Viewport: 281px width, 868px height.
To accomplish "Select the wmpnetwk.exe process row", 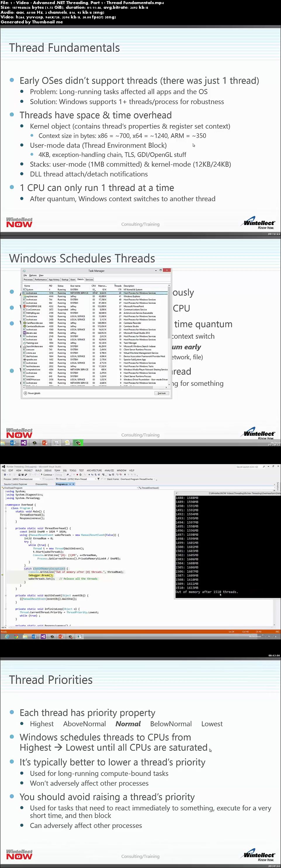I will click(x=95, y=370).
